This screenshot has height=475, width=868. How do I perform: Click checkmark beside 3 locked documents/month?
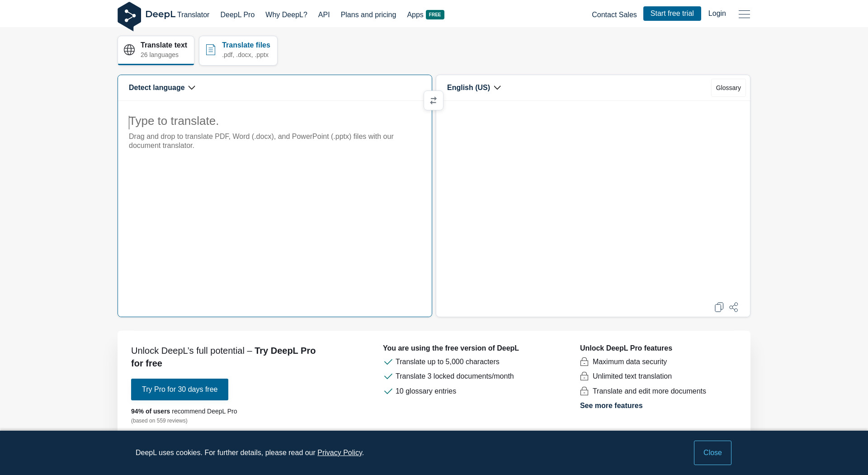pos(388,376)
